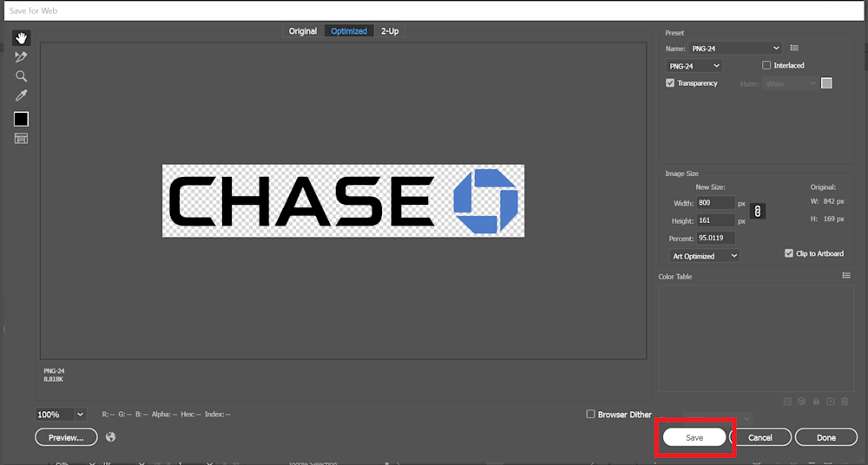The image size is (868, 465).
Task: Switch to the Optimized tab
Action: (x=349, y=31)
